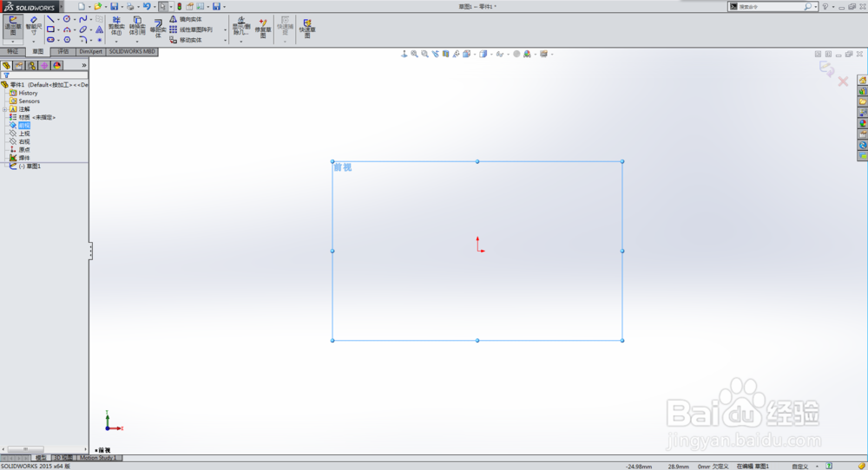Image resolution: width=868 pixels, height=470 pixels.
Task: Open the Rectangle tool dropdown arrow
Action: pos(58,29)
